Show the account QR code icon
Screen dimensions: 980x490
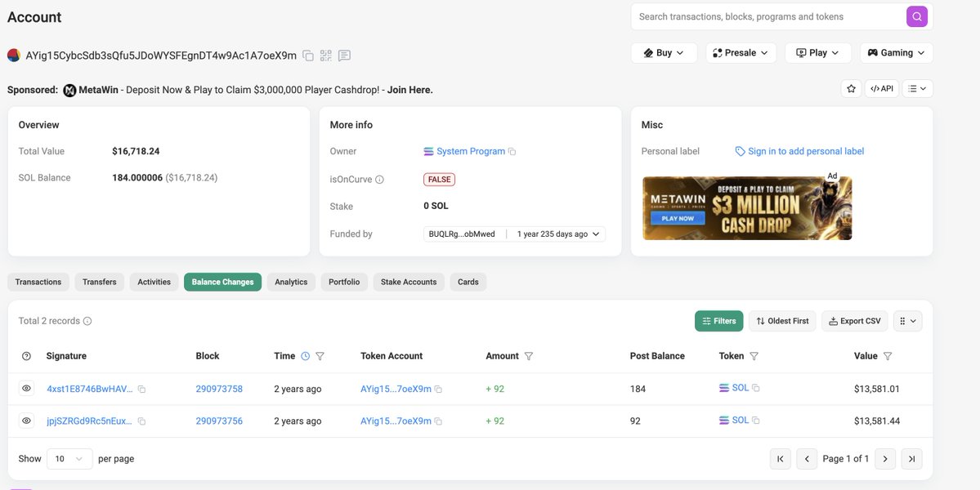pos(325,56)
